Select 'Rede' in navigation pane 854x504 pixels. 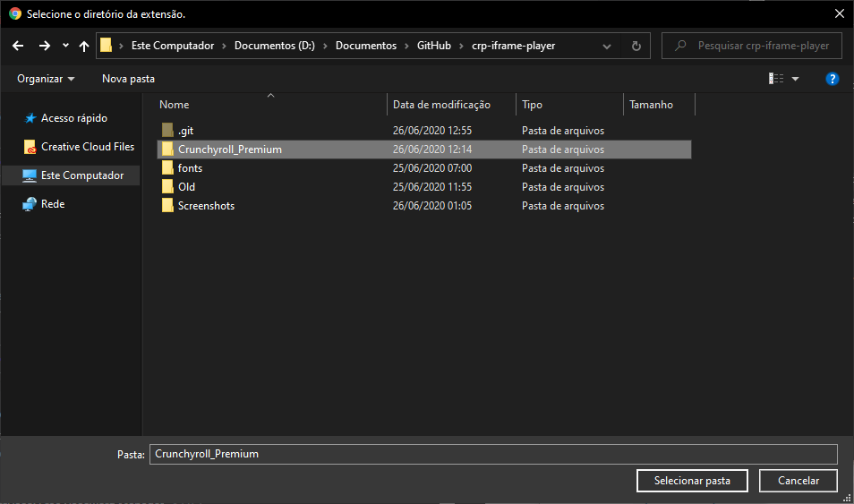[x=53, y=204]
